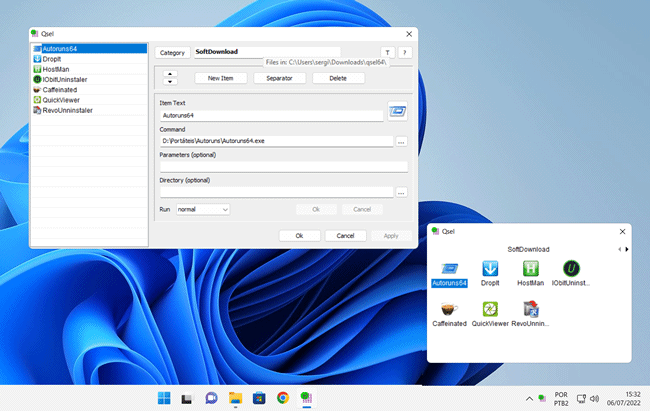This screenshot has height=411, width=650.
Task: Launch QuickViewer from Qsel launcher
Action: click(x=490, y=314)
